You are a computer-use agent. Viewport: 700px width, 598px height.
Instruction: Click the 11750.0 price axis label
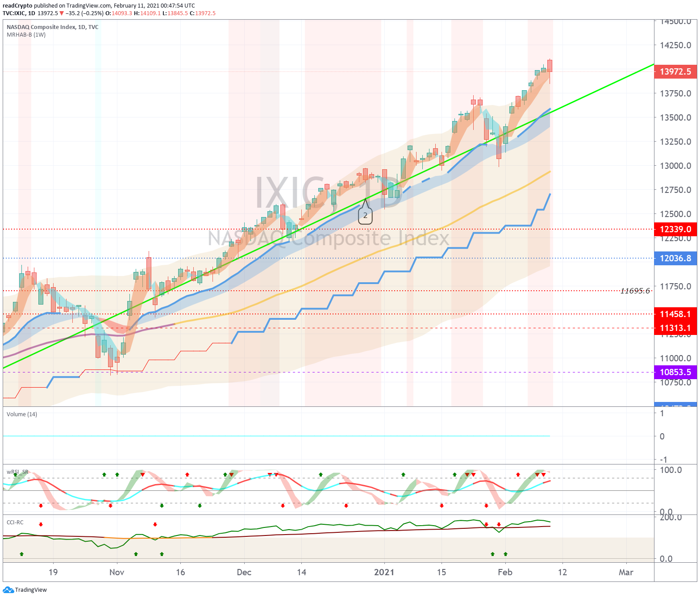[675, 286]
